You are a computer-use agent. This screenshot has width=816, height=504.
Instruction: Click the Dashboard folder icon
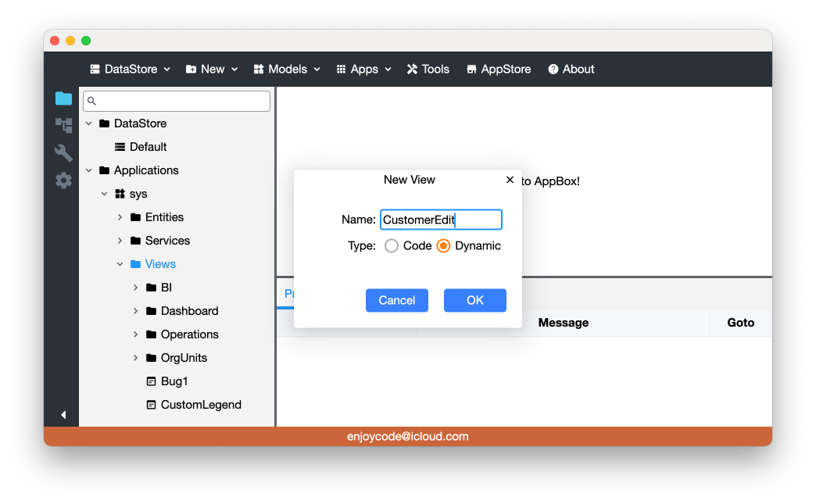151,310
